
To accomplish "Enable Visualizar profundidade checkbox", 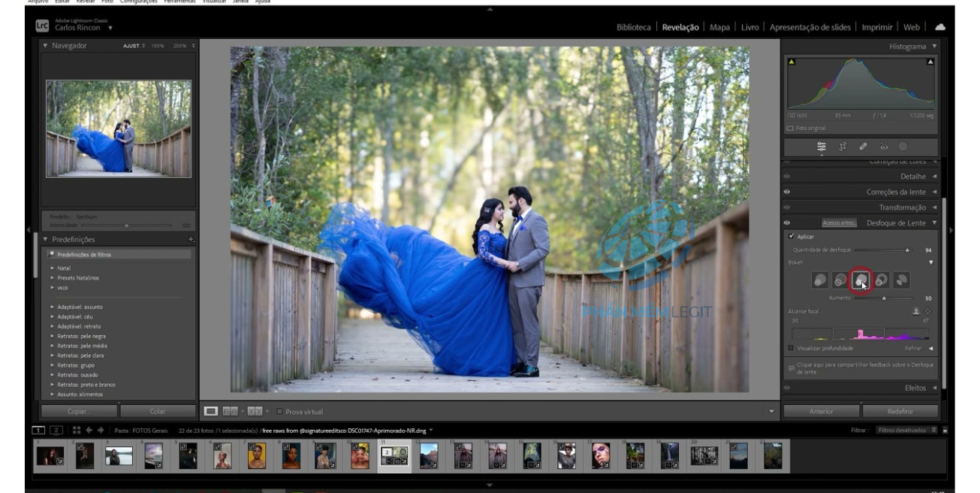I will 791,348.
